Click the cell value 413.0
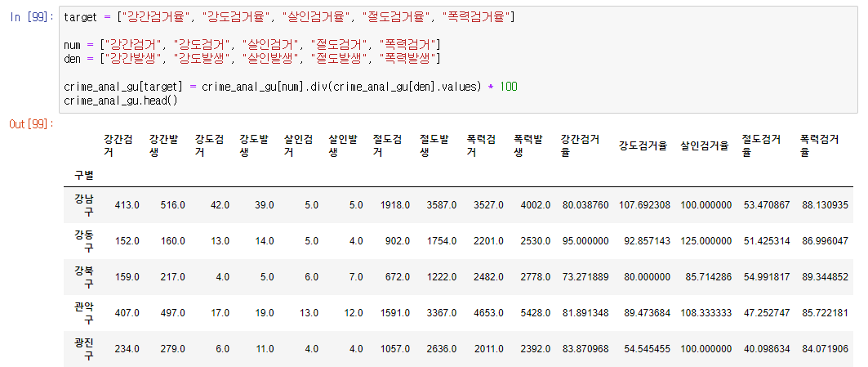Viewport: 868px width, 367px height. coord(127,205)
